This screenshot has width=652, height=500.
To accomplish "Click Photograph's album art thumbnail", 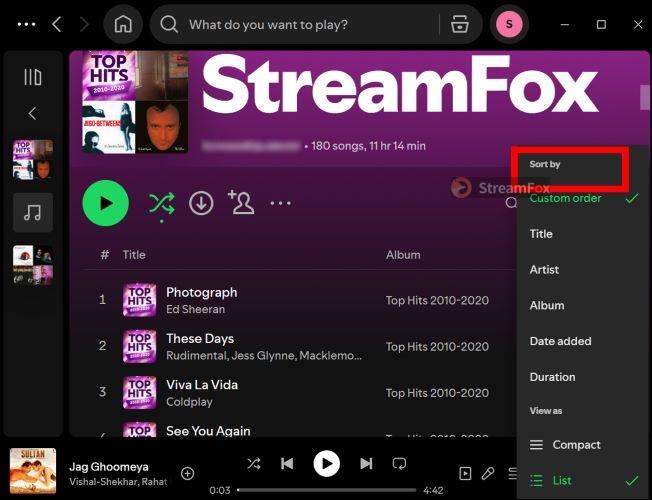I will (140, 300).
